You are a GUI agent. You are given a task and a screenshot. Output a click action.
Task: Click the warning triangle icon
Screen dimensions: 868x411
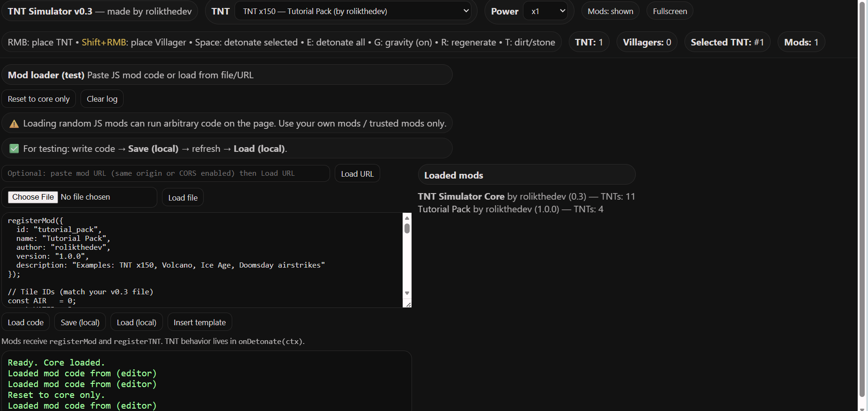click(x=14, y=124)
